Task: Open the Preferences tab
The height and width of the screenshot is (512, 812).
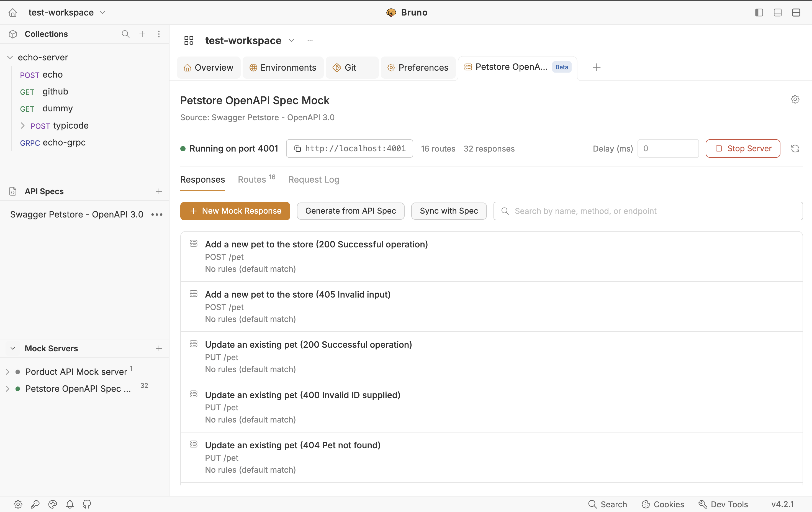Action: [418, 67]
